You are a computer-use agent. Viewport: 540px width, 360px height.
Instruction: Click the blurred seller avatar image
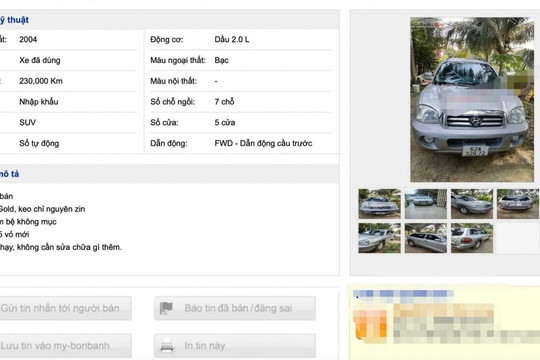point(371,324)
